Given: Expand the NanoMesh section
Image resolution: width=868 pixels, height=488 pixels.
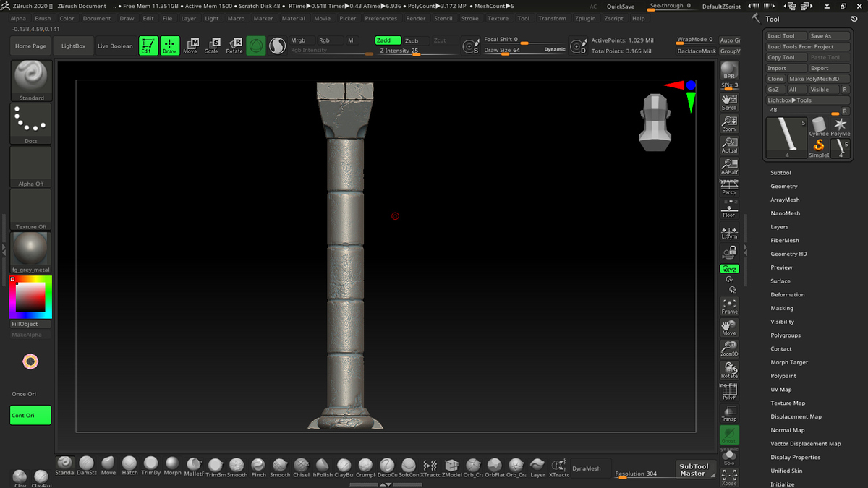Looking at the screenshot, I should coord(785,213).
